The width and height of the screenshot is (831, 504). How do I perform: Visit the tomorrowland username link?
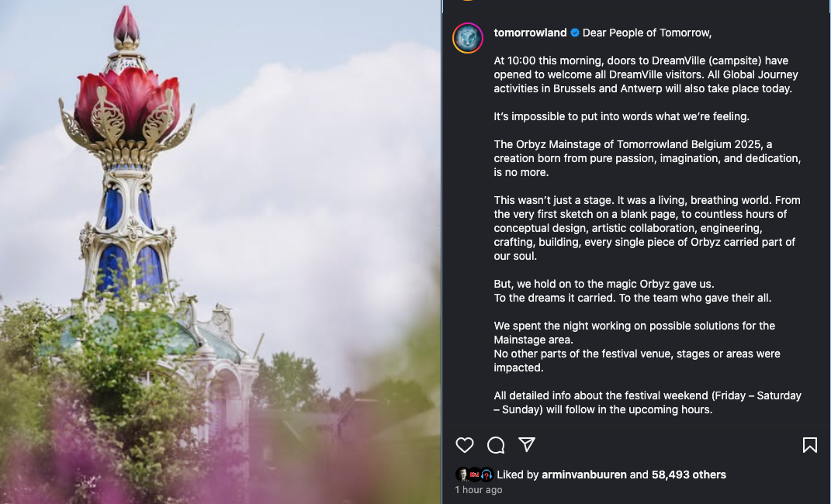[530, 33]
